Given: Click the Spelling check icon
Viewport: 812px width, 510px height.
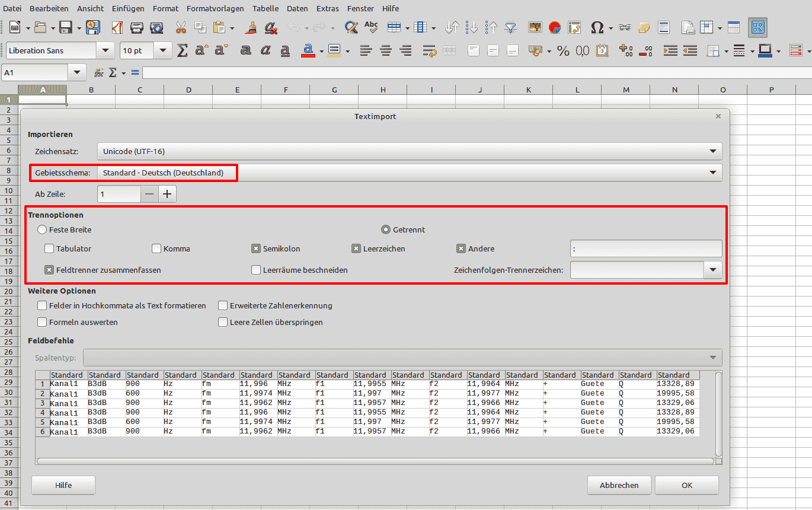Looking at the screenshot, I should pos(371,27).
